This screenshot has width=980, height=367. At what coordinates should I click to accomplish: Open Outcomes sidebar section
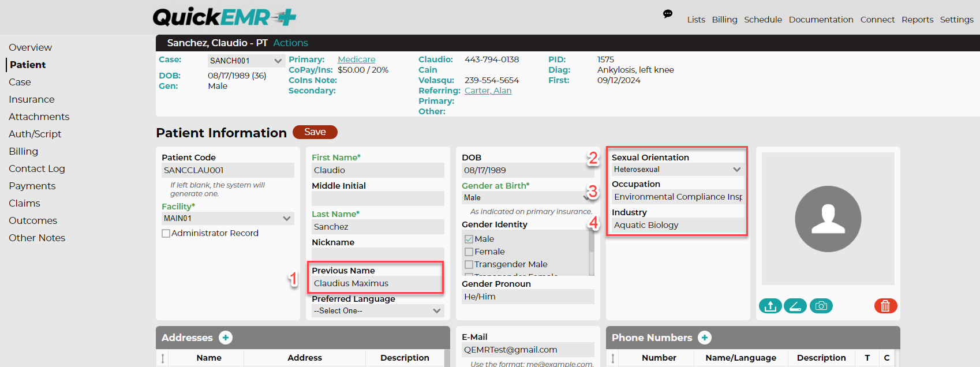tap(33, 220)
